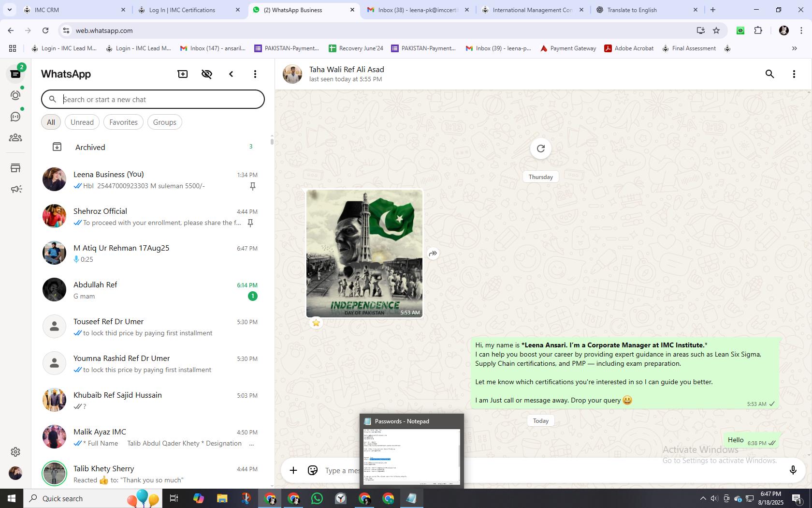Show hidden tray icons chevron
812x508 pixels.
pos(703,498)
